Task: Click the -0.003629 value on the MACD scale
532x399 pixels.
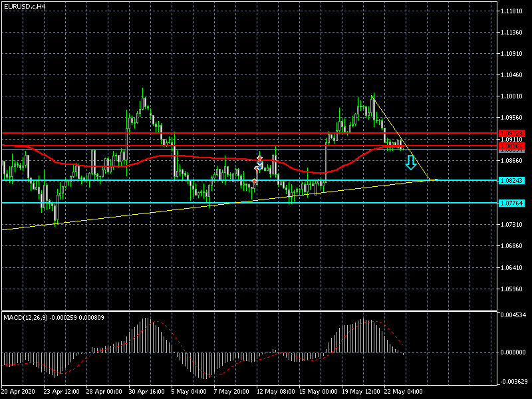Action: click(513, 381)
